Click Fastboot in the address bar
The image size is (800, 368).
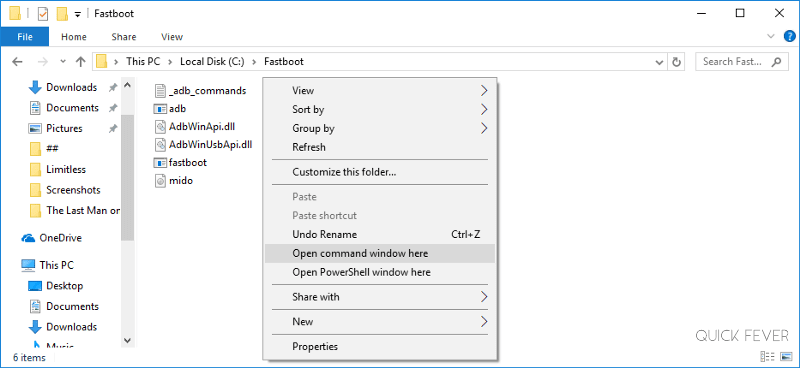coord(284,62)
